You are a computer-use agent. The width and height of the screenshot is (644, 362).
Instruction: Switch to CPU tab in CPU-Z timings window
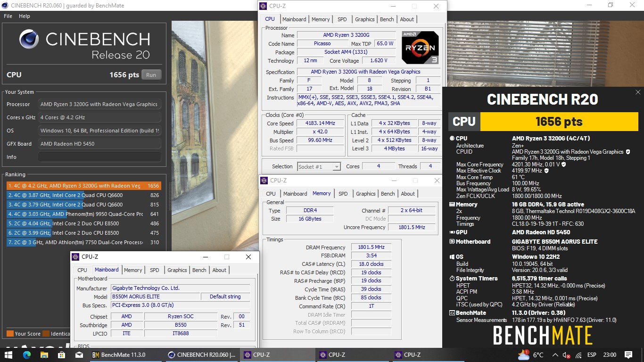click(271, 194)
